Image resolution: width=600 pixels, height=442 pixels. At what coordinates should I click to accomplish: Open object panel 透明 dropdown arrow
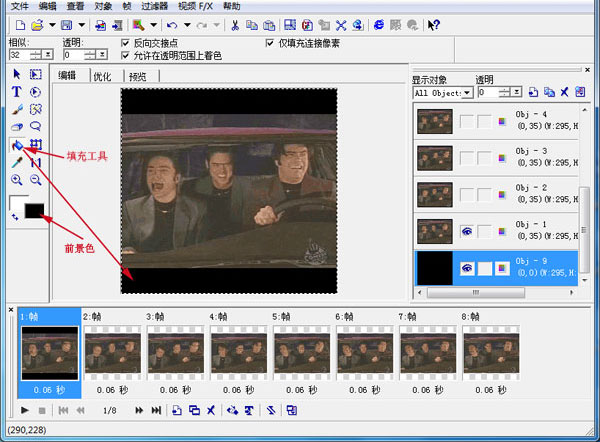tap(517, 92)
